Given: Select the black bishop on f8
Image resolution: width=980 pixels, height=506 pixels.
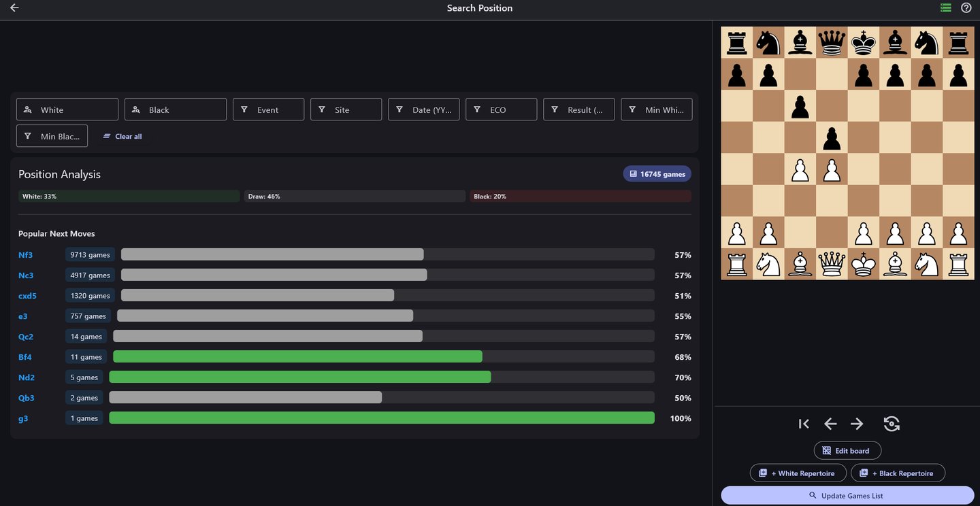Looking at the screenshot, I should point(895,43).
